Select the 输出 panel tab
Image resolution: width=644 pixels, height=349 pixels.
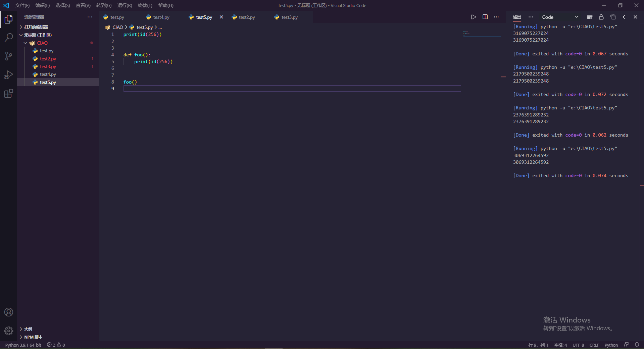517,17
